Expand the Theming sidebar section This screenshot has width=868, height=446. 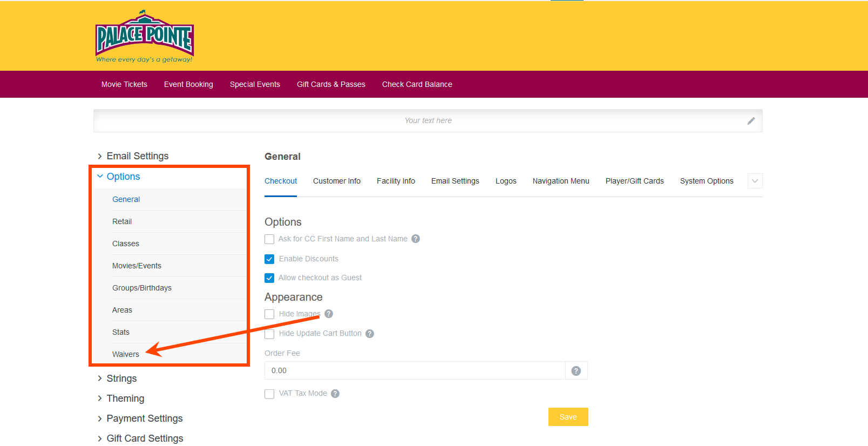(x=125, y=398)
